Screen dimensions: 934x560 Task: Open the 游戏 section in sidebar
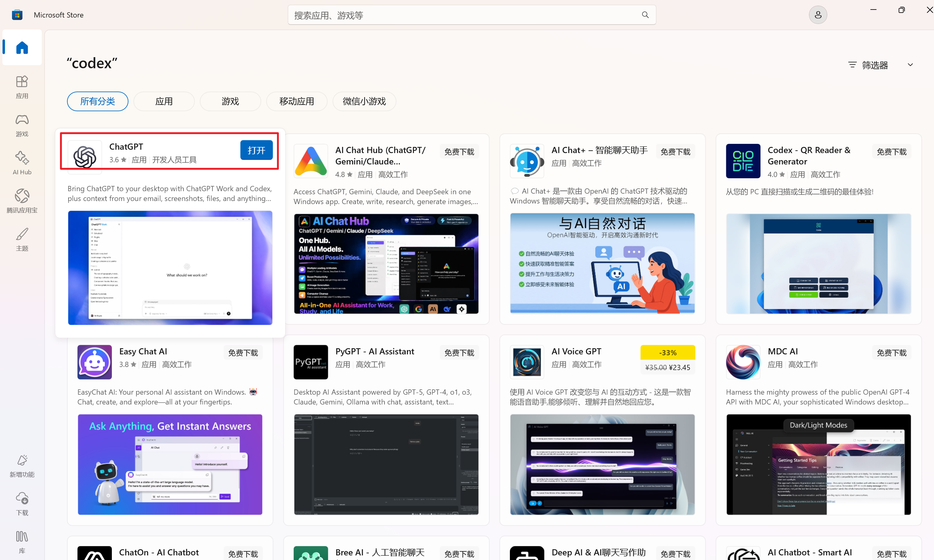point(22,125)
